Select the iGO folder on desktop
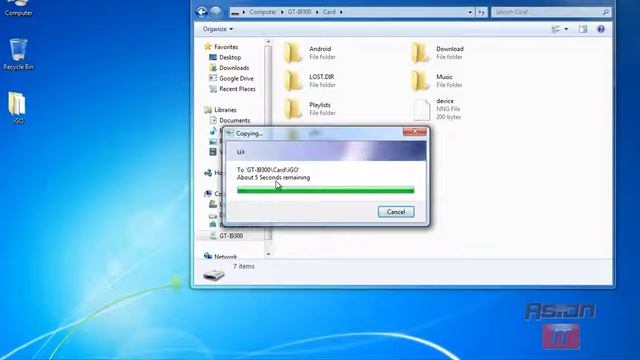This screenshot has width=640, height=360. point(18,108)
